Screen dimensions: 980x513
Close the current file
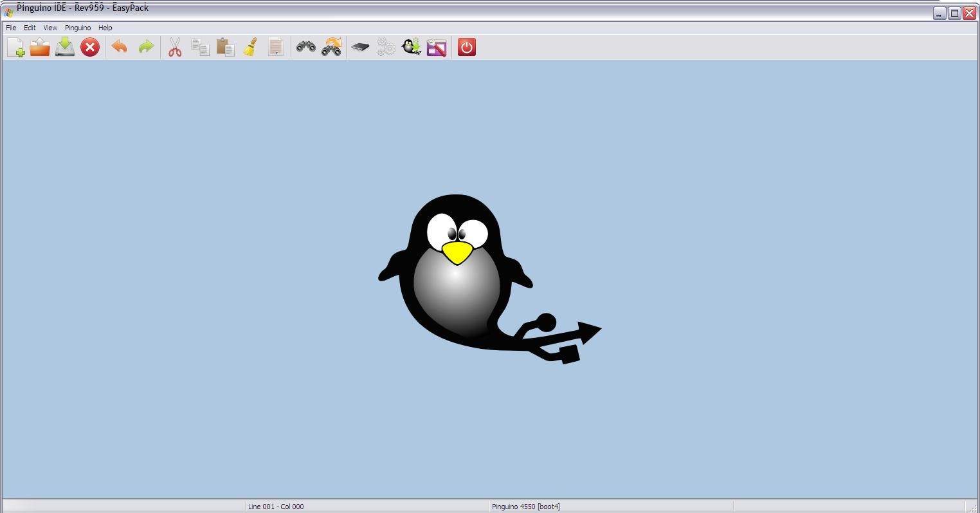pos(89,46)
